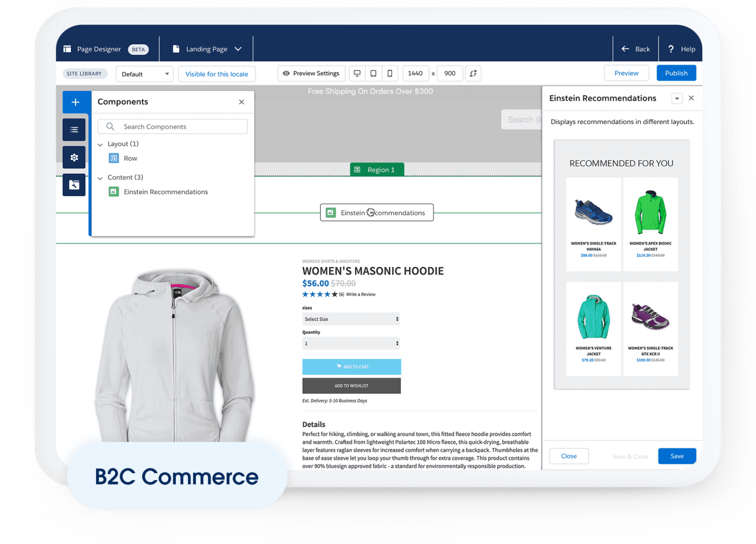The image size is (756, 544).
Task: Click the Preview button
Action: click(x=626, y=73)
